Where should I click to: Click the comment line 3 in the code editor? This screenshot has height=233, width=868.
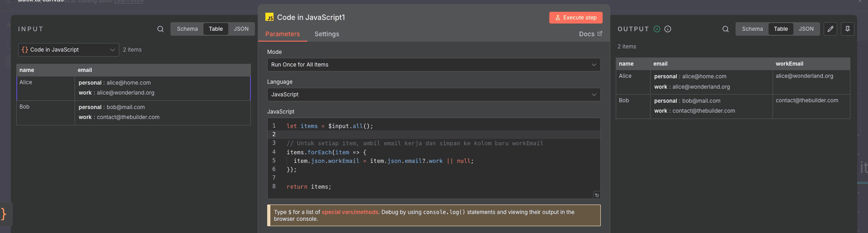pyautogui.click(x=415, y=143)
